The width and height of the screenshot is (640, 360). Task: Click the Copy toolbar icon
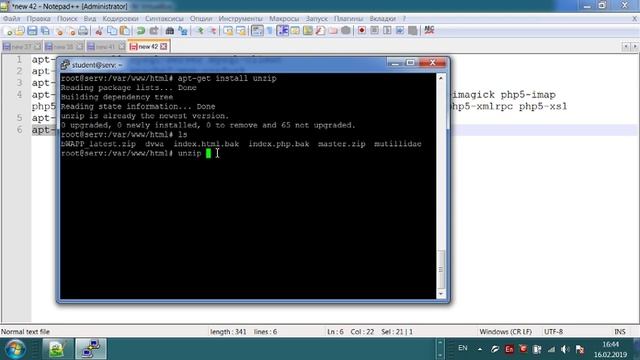point(112,31)
